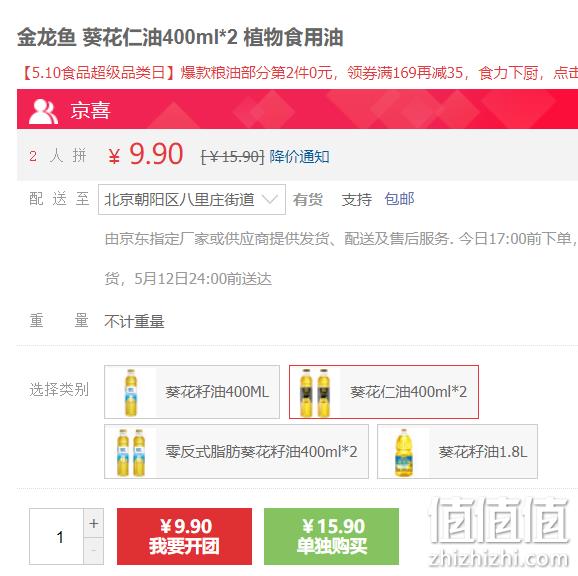Viewport: 578px width, 576px height.
Task: Choose the 葵花籽油400ML option
Action: [192, 392]
